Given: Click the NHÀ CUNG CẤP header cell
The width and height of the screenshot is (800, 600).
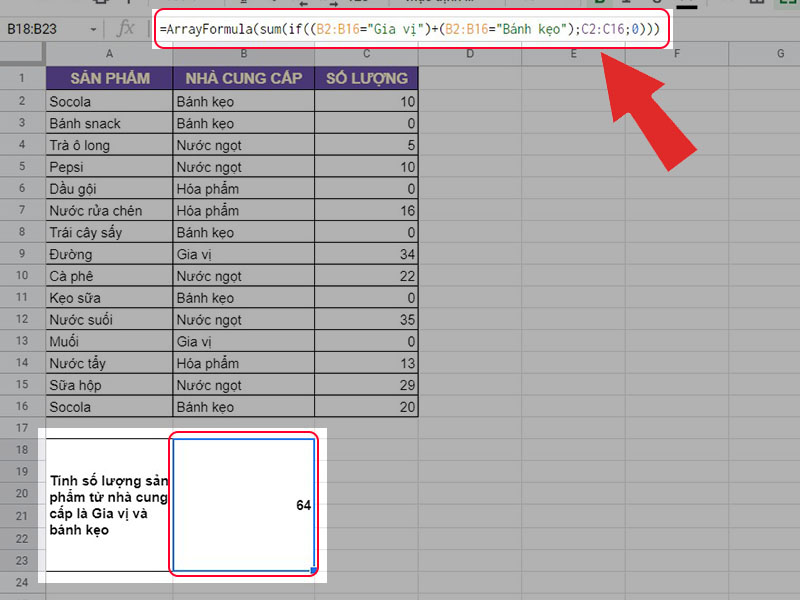Looking at the screenshot, I should pyautogui.click(x=242, y=78).
